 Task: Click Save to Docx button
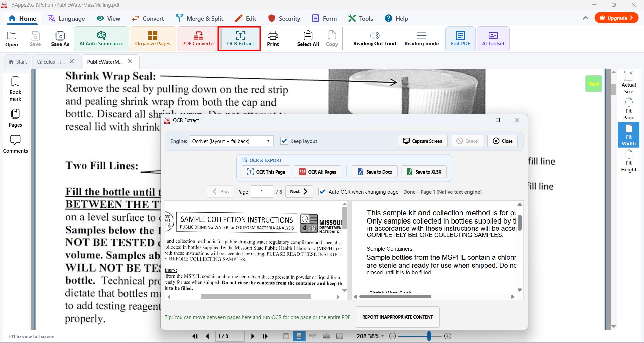(375, 172)
